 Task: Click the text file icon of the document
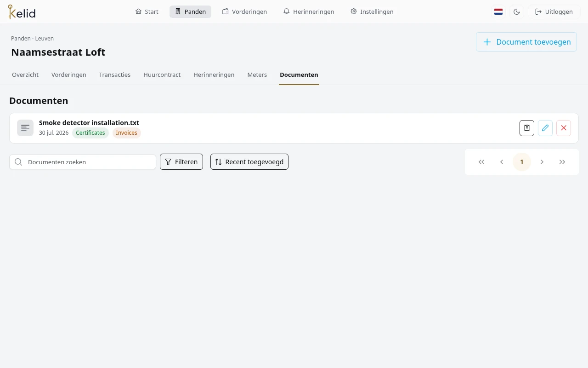(25, 128)
